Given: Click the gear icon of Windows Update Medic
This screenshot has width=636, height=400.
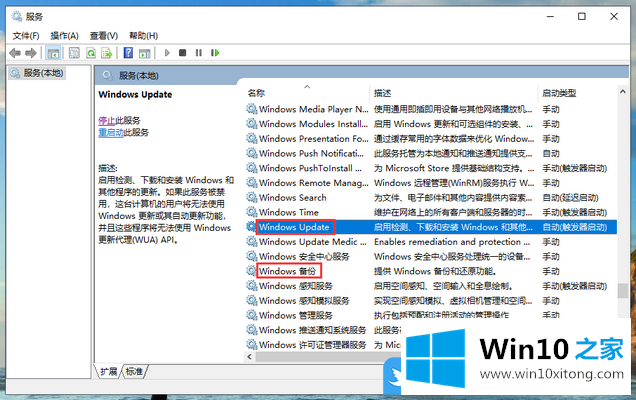Looking at the screenshot, I should (252, 242).
